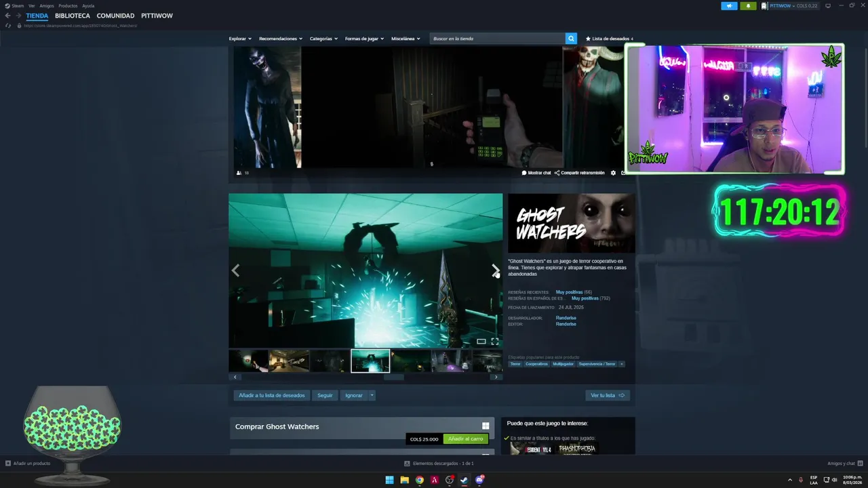Click 'Ver tu lista' button

point(608,395)
